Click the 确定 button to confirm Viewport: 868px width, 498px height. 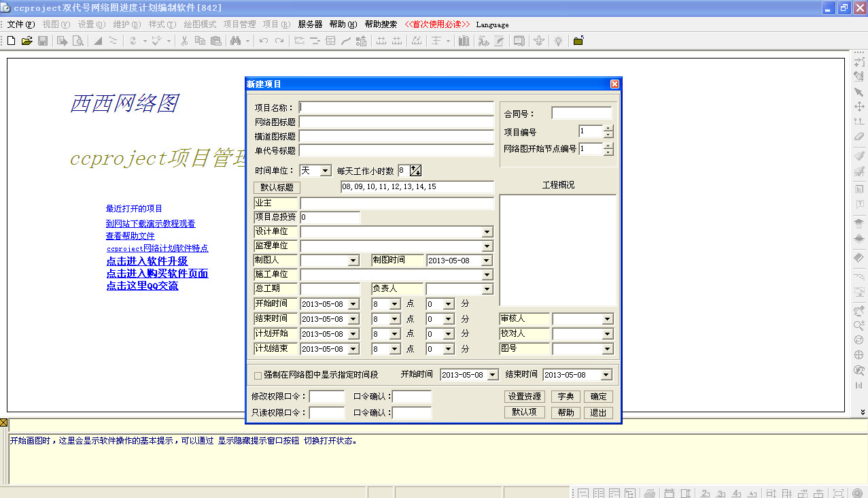coord(597,396)
